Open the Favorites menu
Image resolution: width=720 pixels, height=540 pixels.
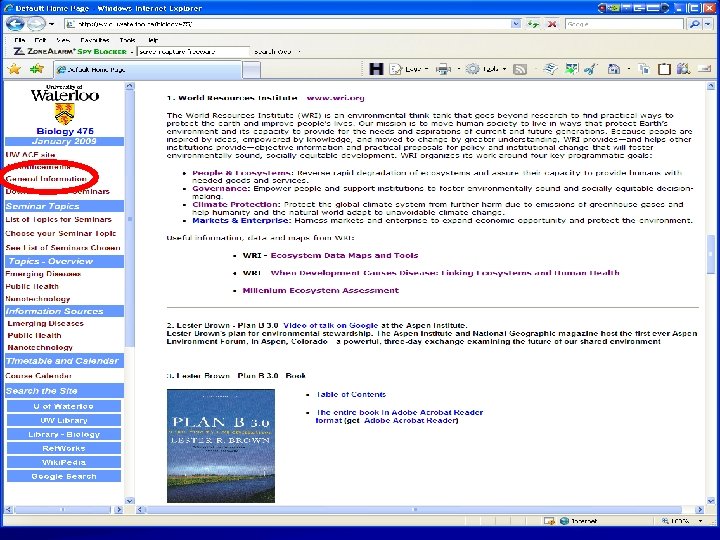95,40
